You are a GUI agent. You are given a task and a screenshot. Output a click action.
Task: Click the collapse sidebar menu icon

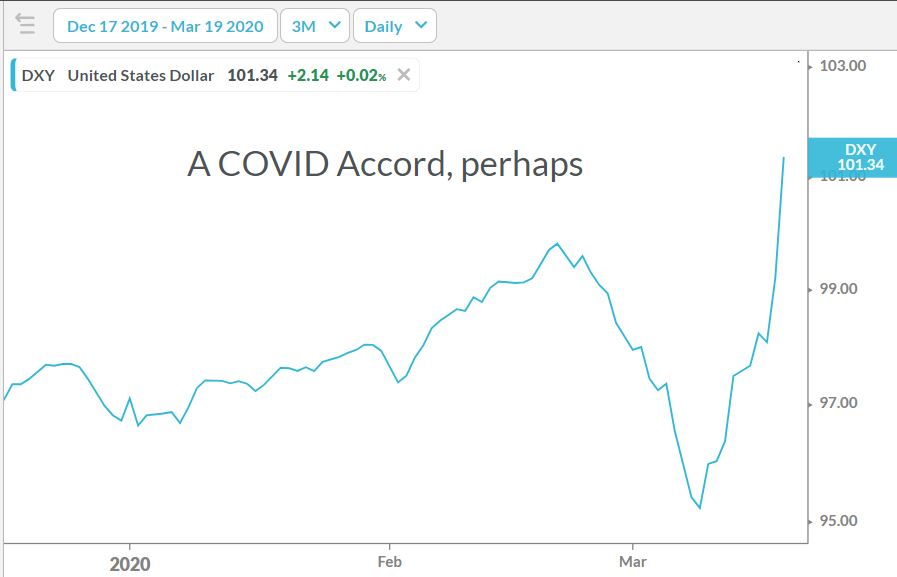click(25, 25)
